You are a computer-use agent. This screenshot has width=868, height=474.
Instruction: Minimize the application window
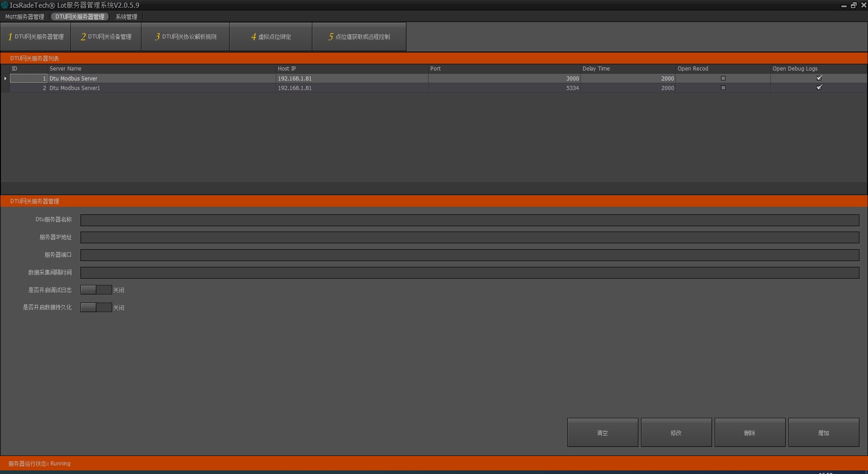(x=844, y=5)
